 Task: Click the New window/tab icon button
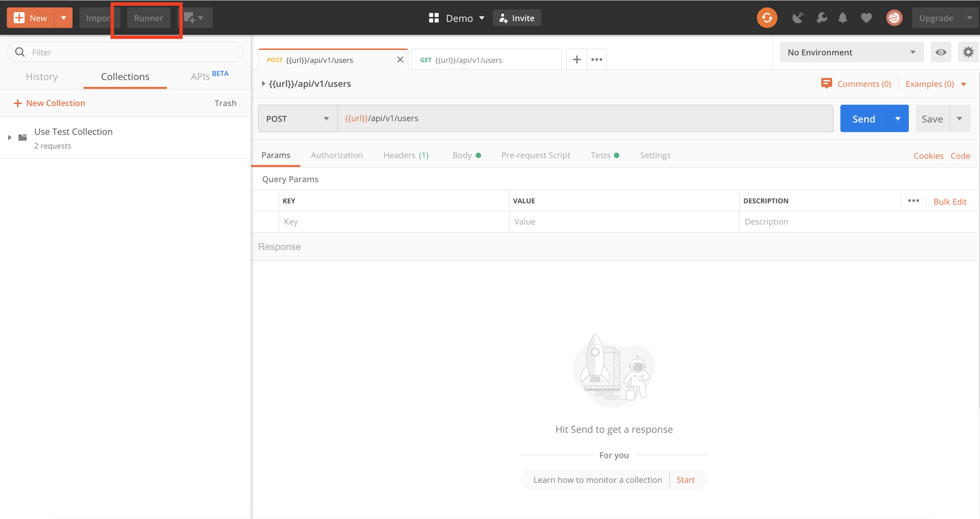point(195,18)
